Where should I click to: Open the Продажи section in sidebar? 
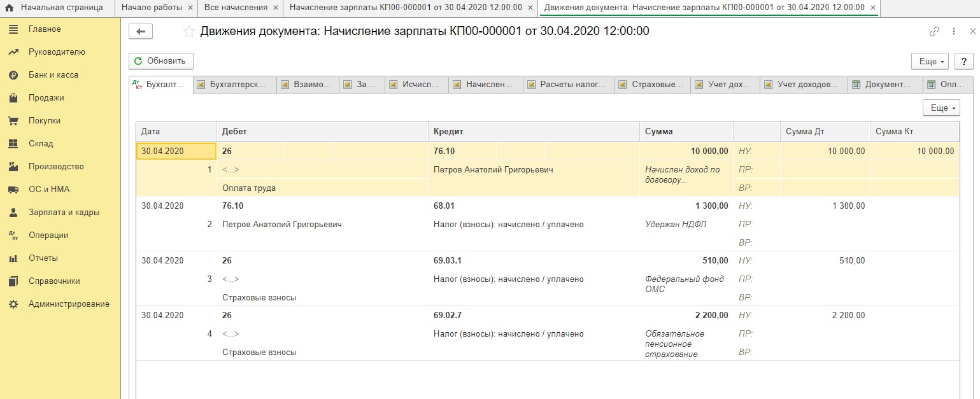pos(46,98)
